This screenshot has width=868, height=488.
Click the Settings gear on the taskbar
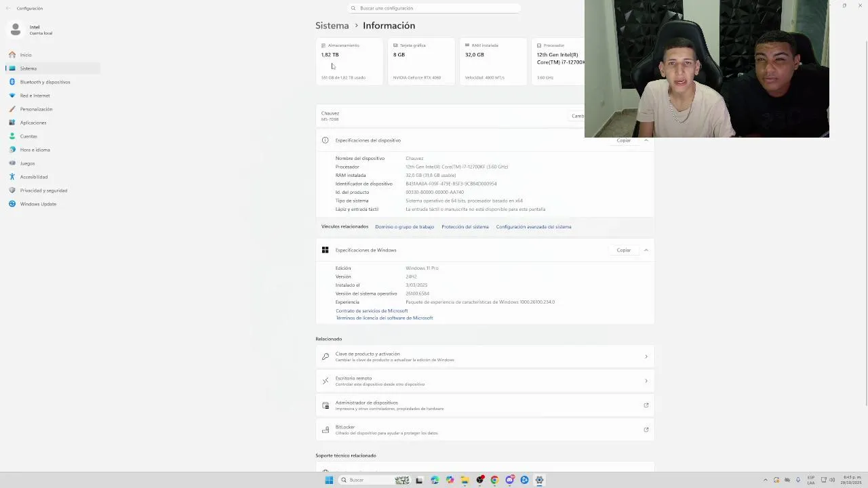click(539, 480)
